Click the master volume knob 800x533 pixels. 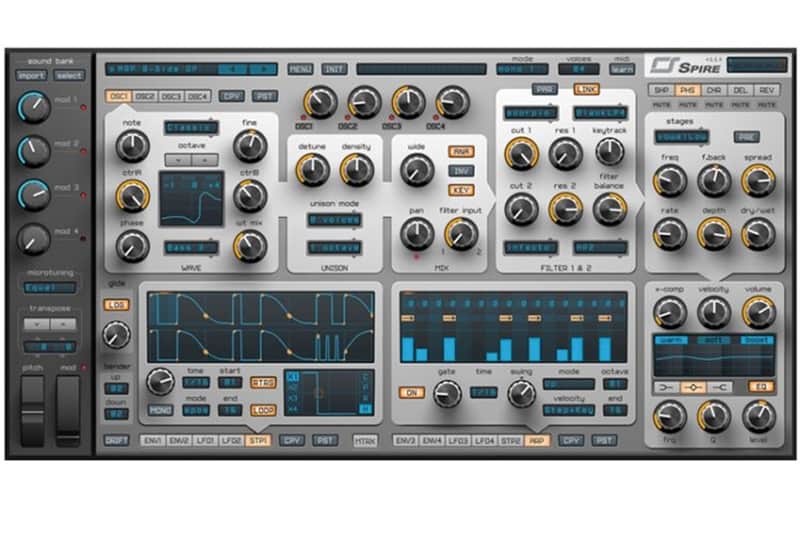[x=758, y=312]
